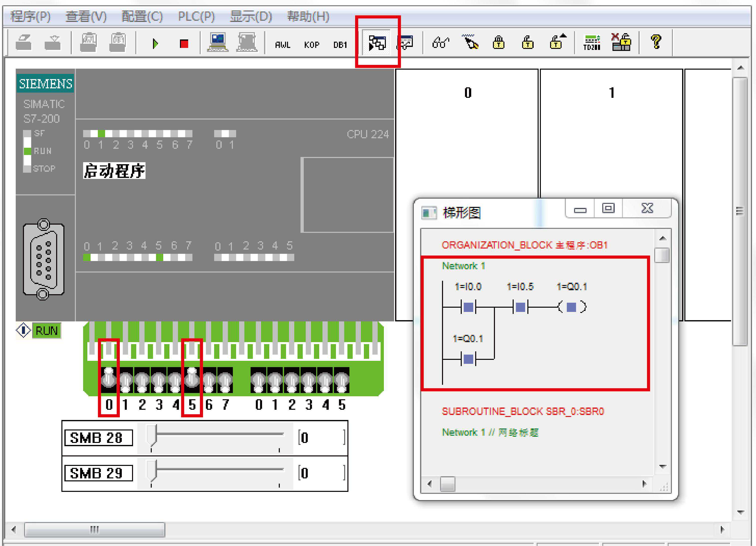Click main window scroll up arrow
This screenshot has width=756, height=546.
point(741,68)
